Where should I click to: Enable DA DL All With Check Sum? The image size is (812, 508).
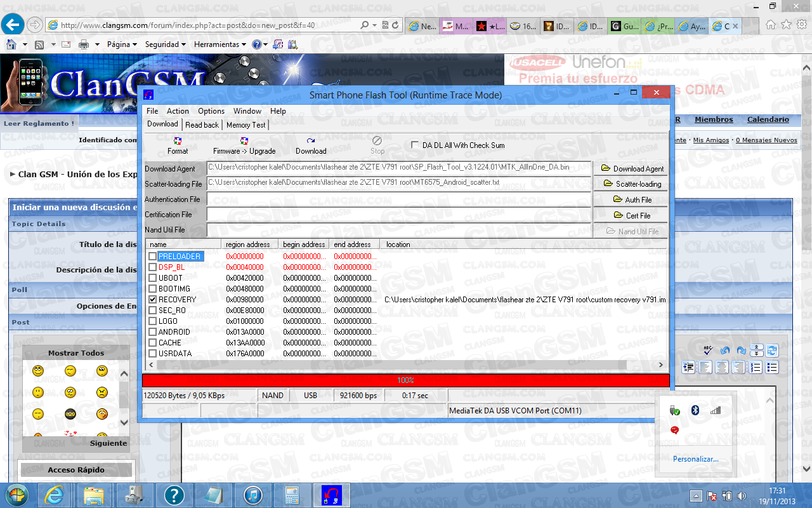pos(416,145)
